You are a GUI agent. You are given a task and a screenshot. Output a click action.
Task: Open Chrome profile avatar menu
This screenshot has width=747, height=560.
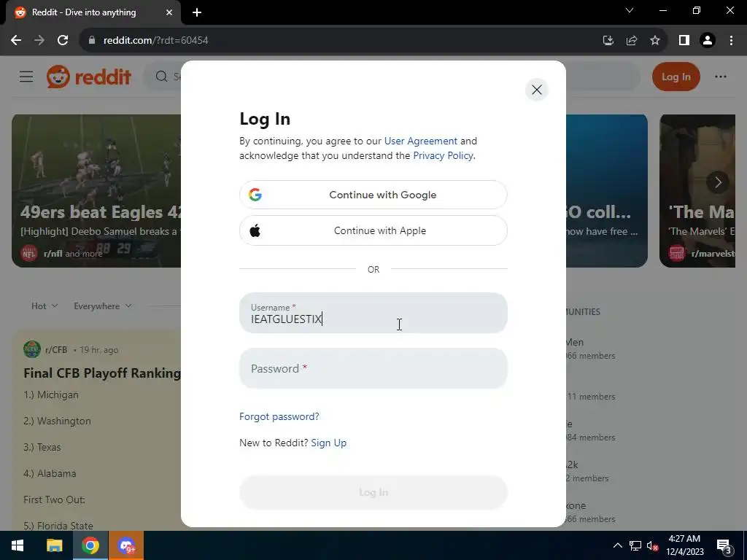click(x=708, y=41)
